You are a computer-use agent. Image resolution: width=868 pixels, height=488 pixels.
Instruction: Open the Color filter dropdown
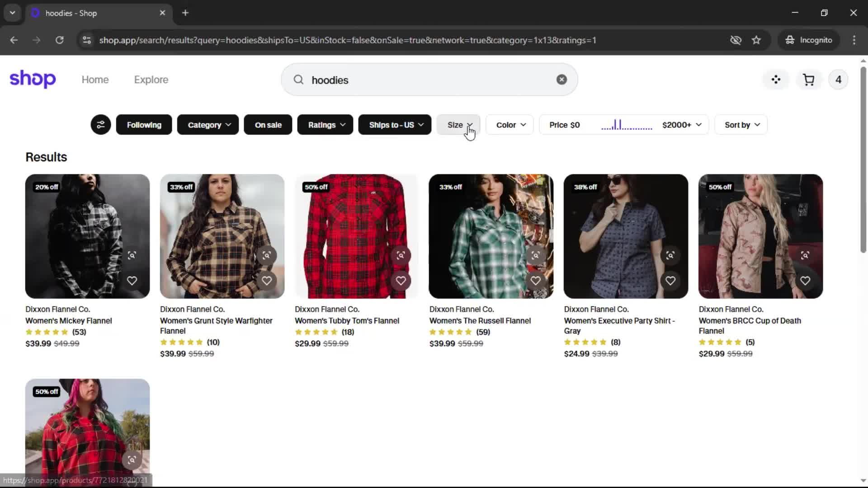click(510, 125)
